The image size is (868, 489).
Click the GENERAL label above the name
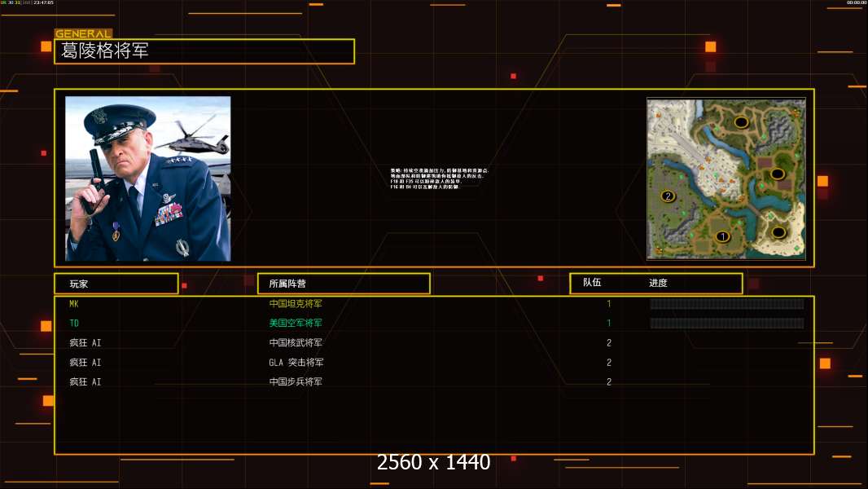coord(83,33)
